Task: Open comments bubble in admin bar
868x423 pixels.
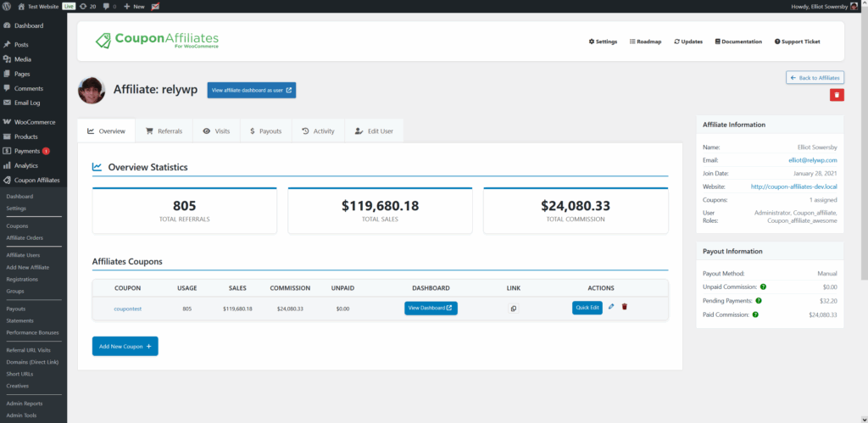Action: 109,6
